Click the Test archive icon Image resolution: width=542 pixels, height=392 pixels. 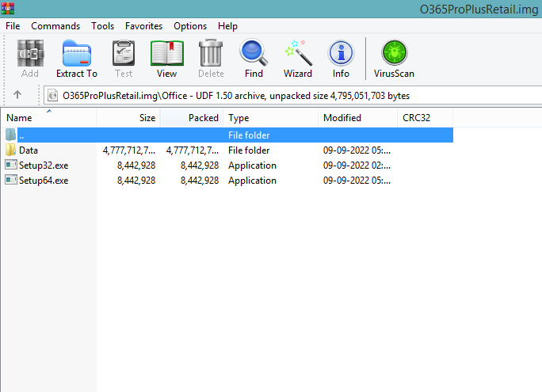coord(124,54)
